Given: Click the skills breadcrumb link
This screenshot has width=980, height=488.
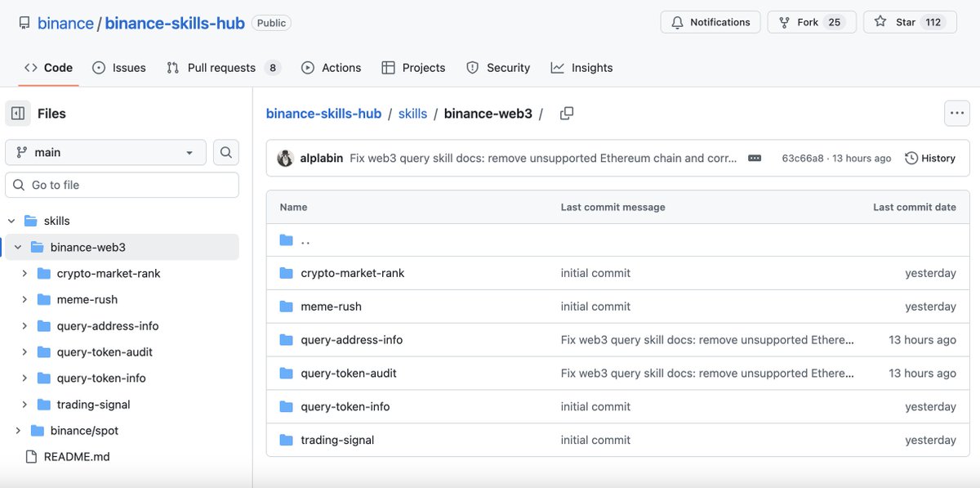Looking at the screenshot, I should click(412, 114).
